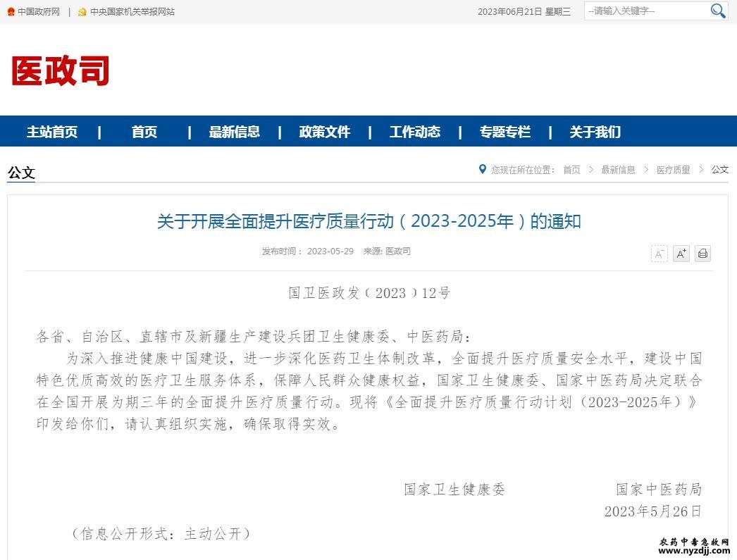Image resolution: width=737 pixels, height=560 pixels.
Task: Open 最新信息 in the navigation bar
Action: (x=234, y=132)
